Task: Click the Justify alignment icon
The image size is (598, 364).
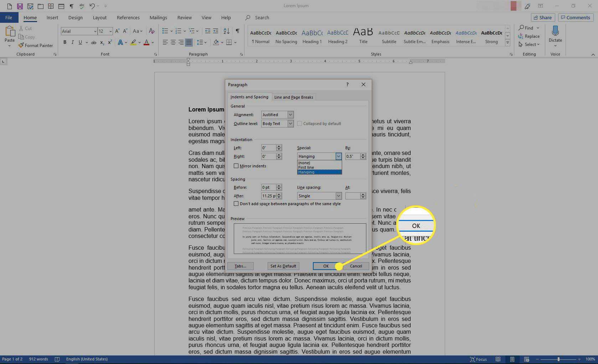Action: (x=189, y=42)
